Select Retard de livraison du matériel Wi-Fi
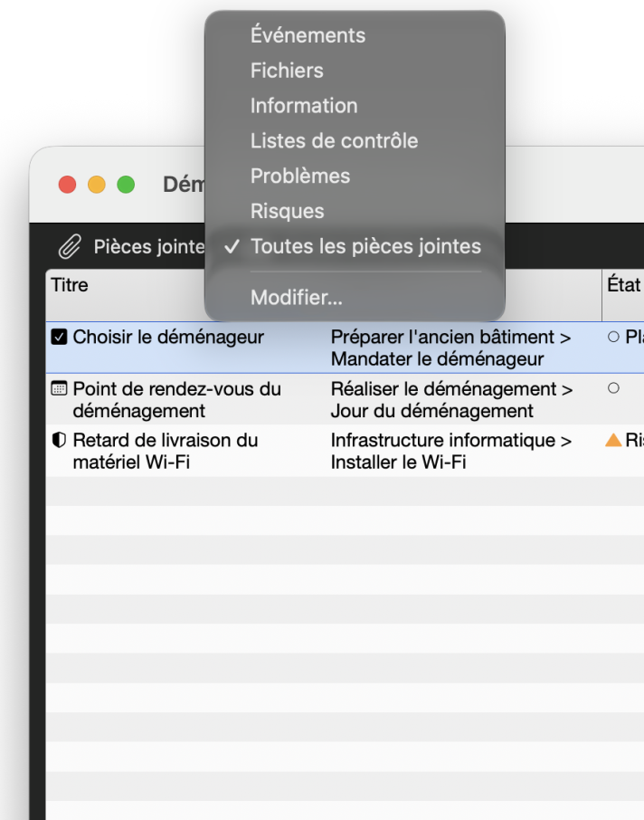Image resolution: width=644 pixels, height=820 pixels. [x=166, y=452]
